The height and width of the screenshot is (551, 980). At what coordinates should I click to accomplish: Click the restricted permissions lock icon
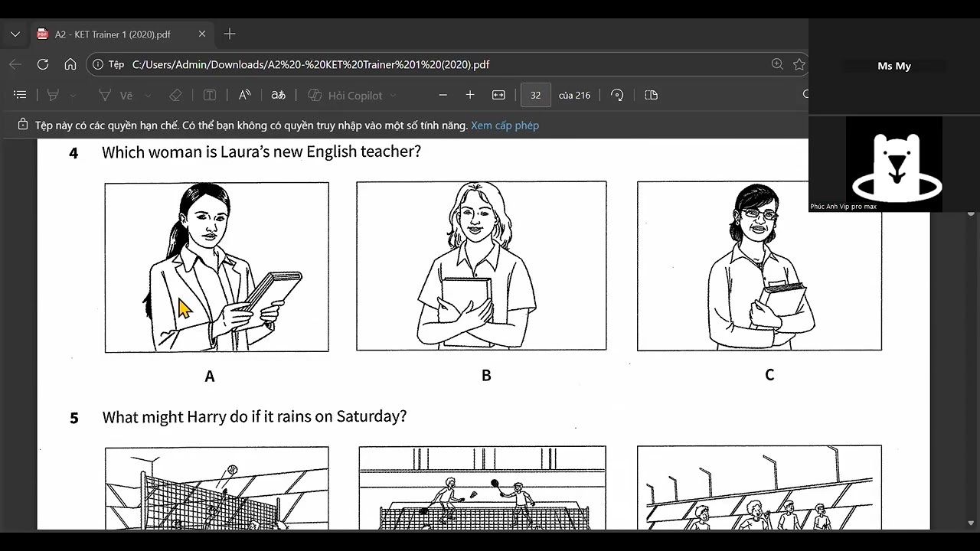pyautogui.click(x=22, y=125)
